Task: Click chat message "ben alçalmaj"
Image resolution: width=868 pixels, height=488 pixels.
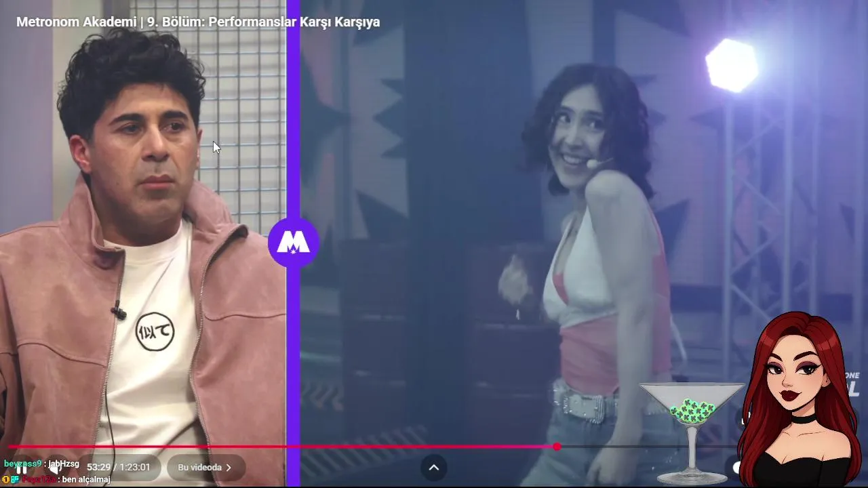Action: pos(85,479)
